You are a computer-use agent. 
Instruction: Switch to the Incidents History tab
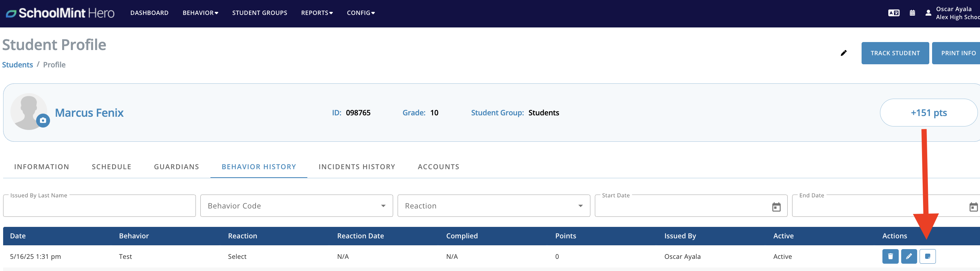[x=357, y=167]
